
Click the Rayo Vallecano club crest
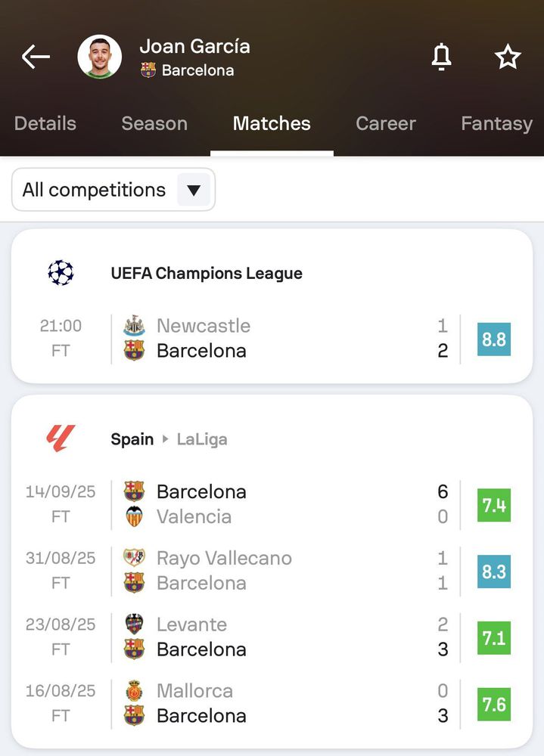pos(133,558)
